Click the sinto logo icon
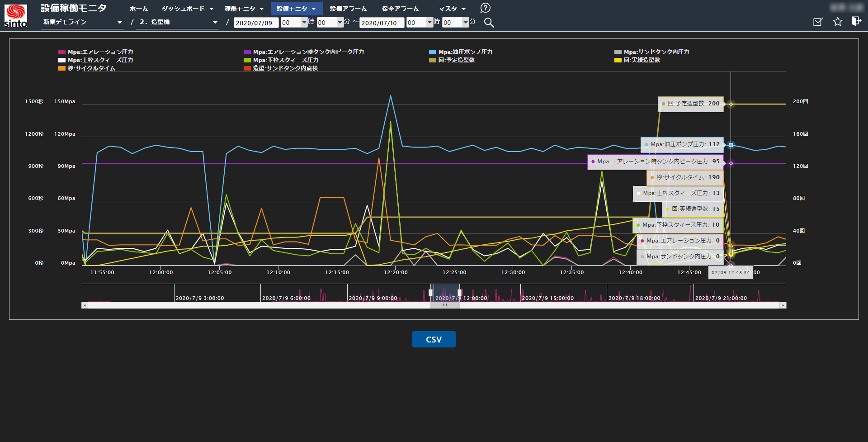 pos(16,16)
